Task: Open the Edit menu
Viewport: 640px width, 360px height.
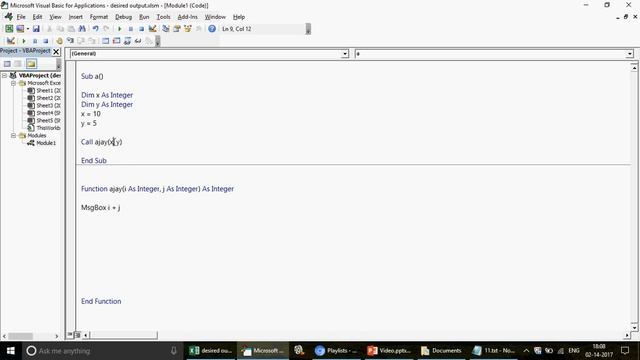Action: pyautogui.click(x=38, y=17)
